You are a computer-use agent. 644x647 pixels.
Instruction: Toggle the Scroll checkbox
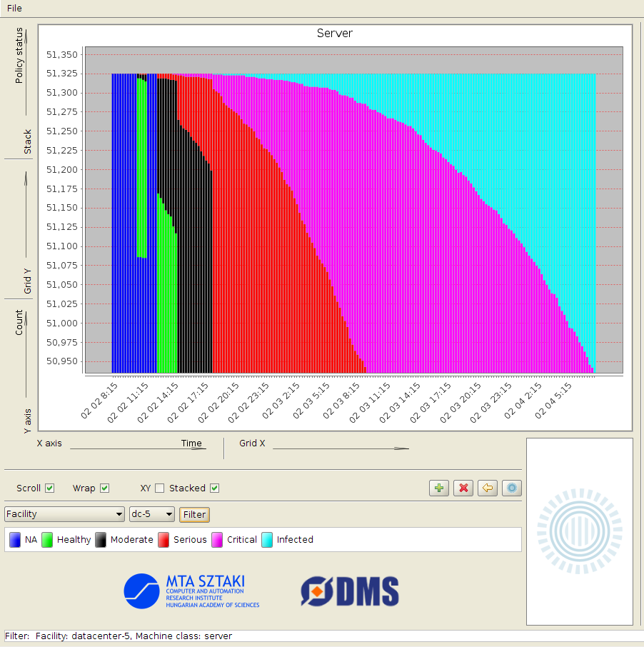49,488
